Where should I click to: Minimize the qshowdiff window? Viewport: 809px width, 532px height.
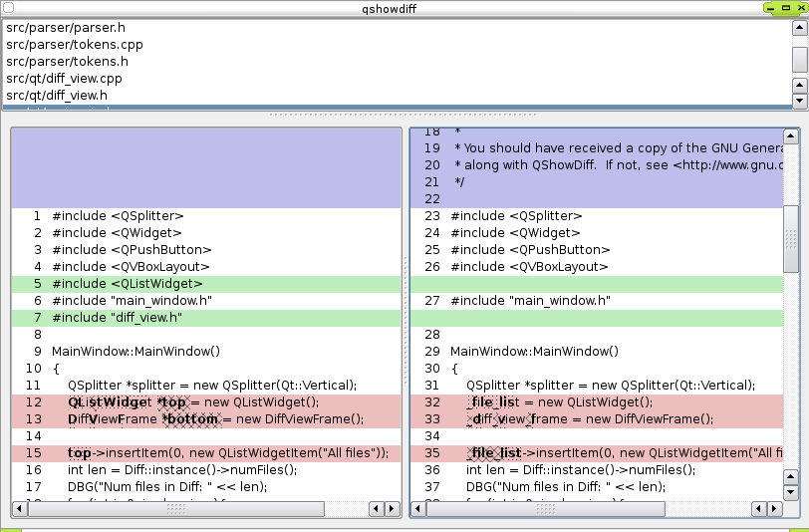pos(771,8)
